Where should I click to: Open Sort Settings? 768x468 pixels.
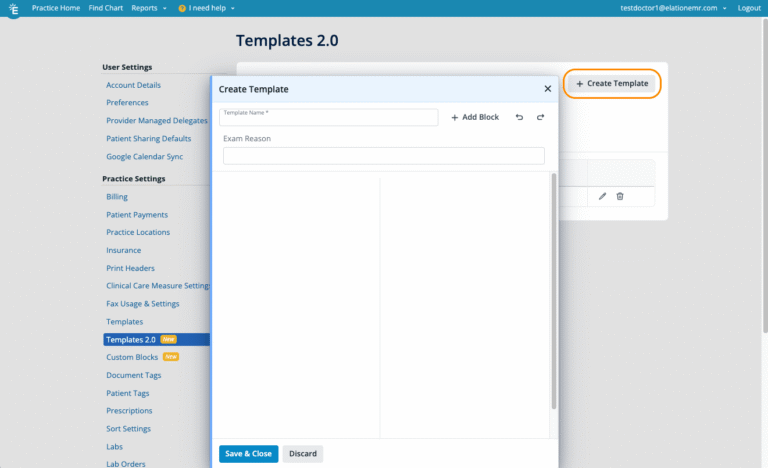(x=128, y=429)
